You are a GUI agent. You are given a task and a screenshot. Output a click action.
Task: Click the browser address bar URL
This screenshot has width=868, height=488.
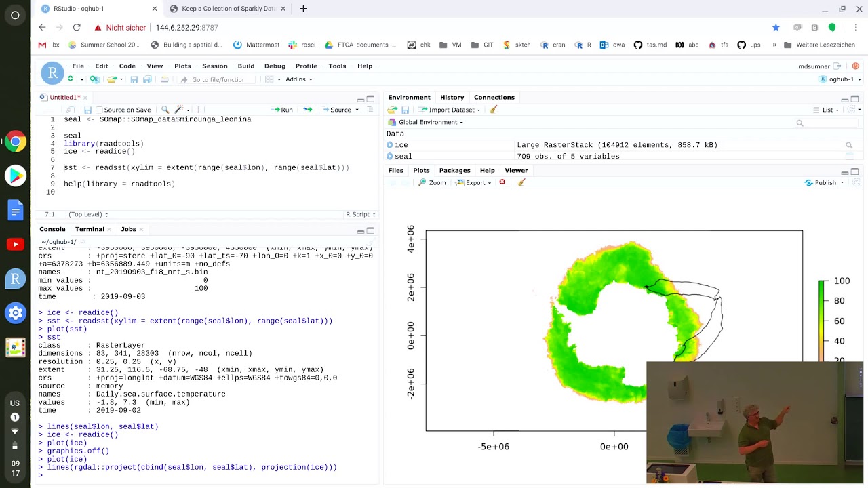click(x=186, y=28)
